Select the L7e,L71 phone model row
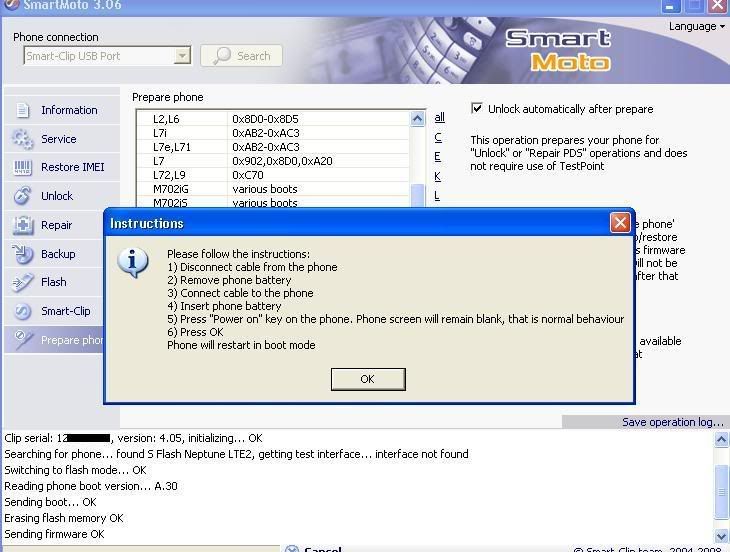Viewport: 730px width, 552px height. coord(273,147)
